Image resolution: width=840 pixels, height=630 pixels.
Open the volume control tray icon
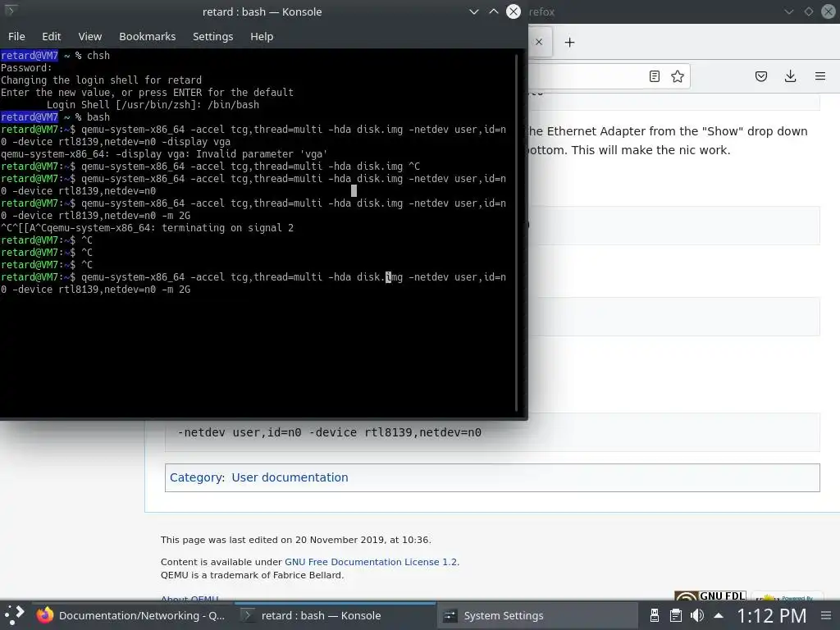pyautogui.click(x=697, y=615)
